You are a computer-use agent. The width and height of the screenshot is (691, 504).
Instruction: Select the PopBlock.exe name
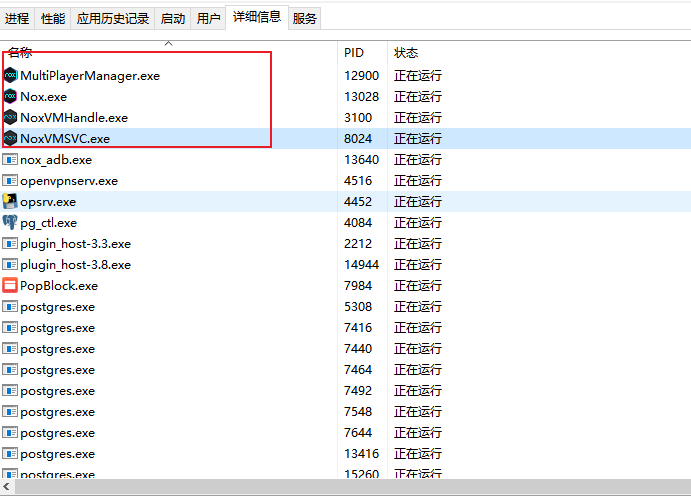[x=59, y=286]
